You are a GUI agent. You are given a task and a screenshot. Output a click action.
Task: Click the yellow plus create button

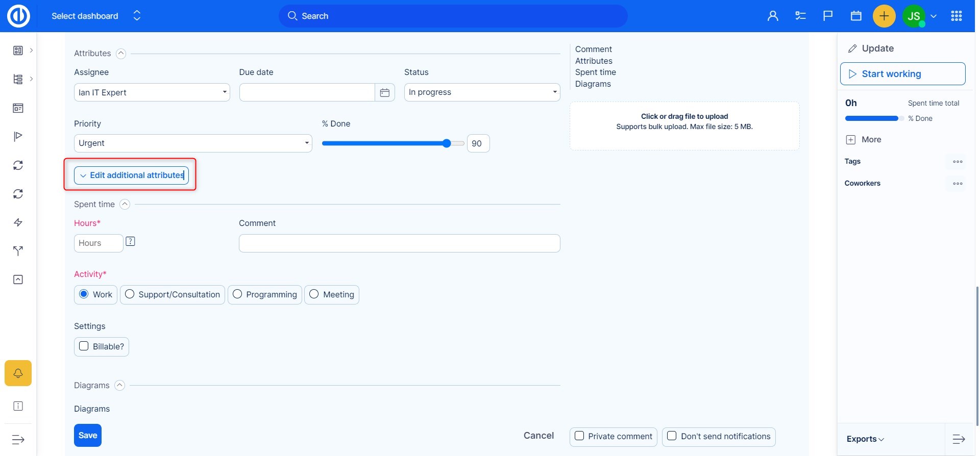point(884,16)
